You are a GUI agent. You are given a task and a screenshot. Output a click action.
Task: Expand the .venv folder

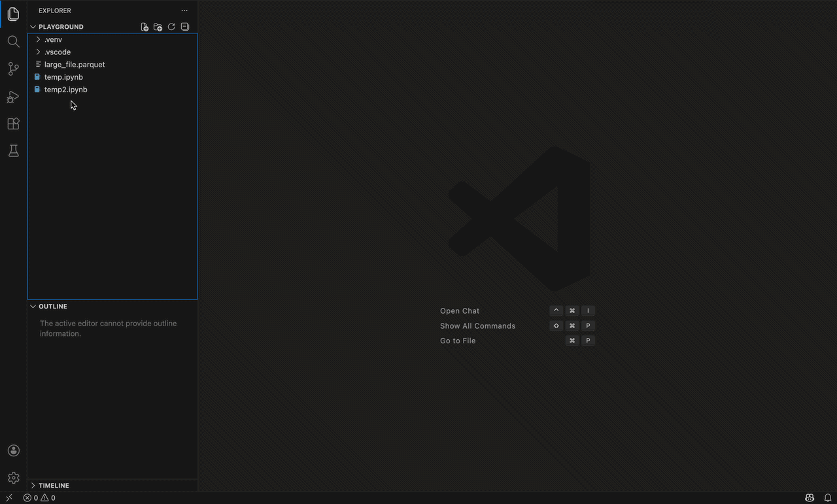[x=53, y=39]
